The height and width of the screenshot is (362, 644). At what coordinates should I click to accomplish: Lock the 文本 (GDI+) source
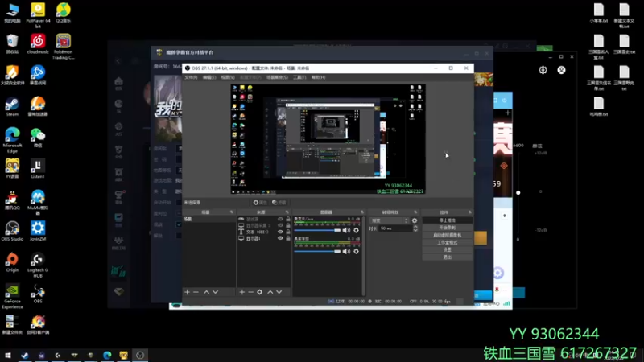point(288,232)
